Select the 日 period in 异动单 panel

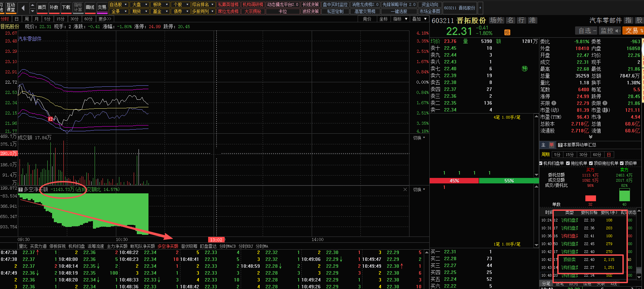[609, 155]
